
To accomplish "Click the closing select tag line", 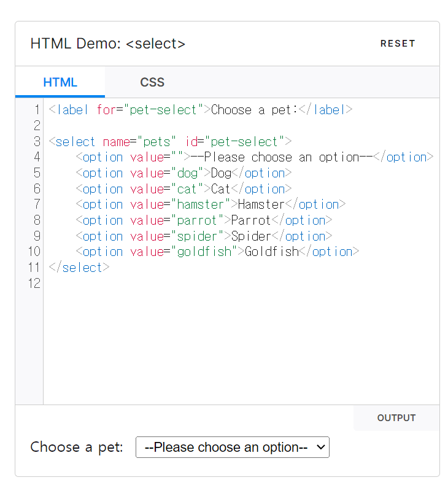I will 79,268.
